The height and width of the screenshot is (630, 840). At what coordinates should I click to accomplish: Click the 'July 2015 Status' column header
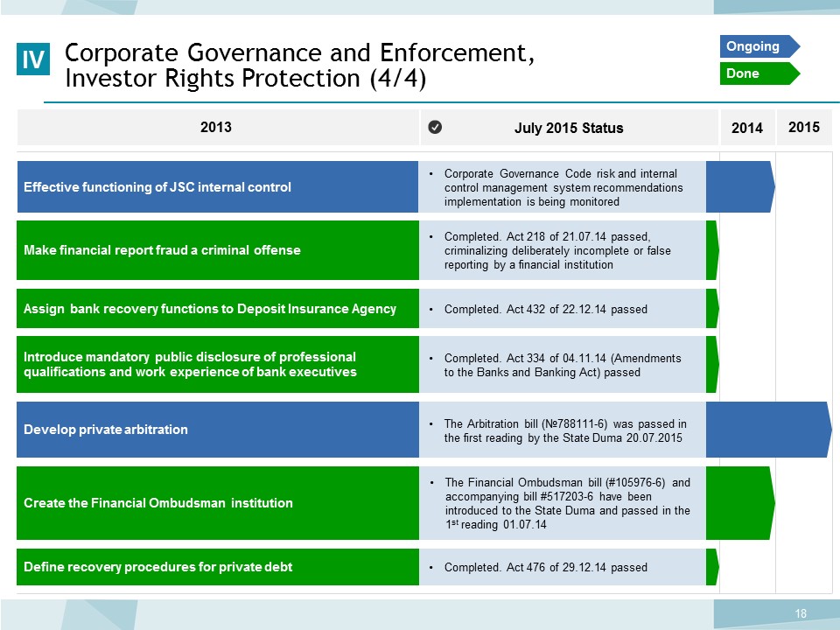pyautogui.click(x=569, y=128)
